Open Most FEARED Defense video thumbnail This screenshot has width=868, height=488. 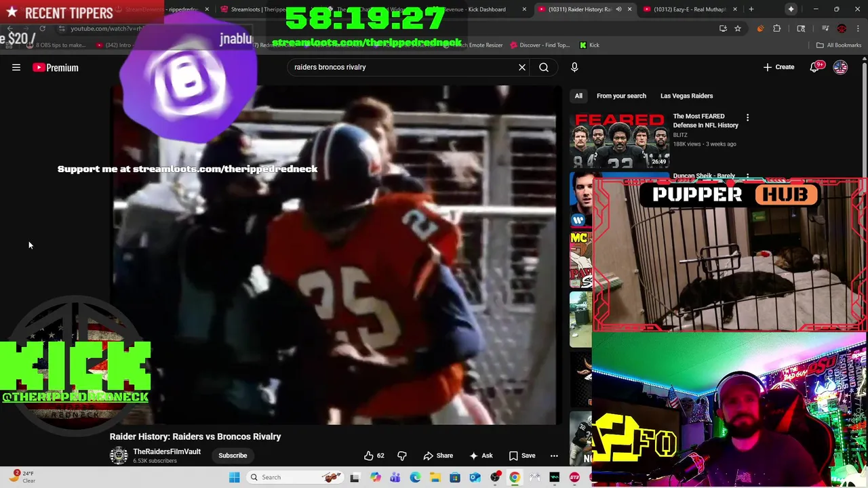tap(619, 139)
